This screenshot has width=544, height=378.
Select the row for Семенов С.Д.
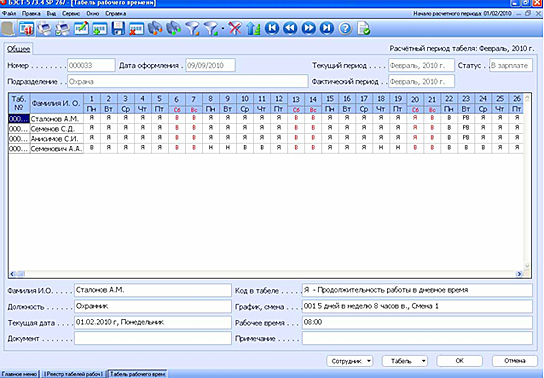pos(266,129)
